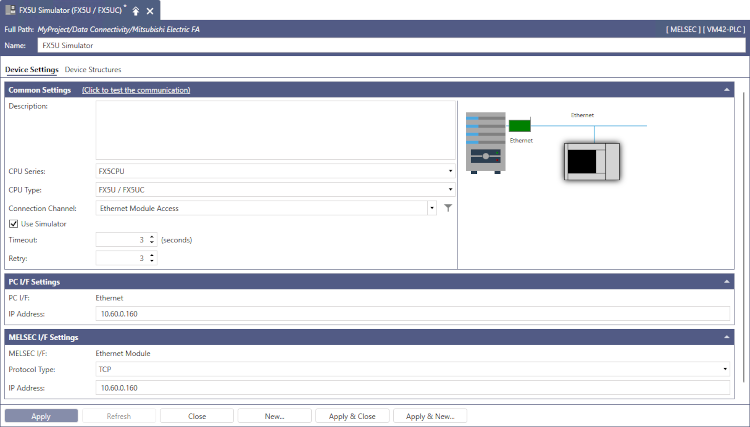
Task: Collapse the PC I/F Settings section
Action: coord(727,282)
